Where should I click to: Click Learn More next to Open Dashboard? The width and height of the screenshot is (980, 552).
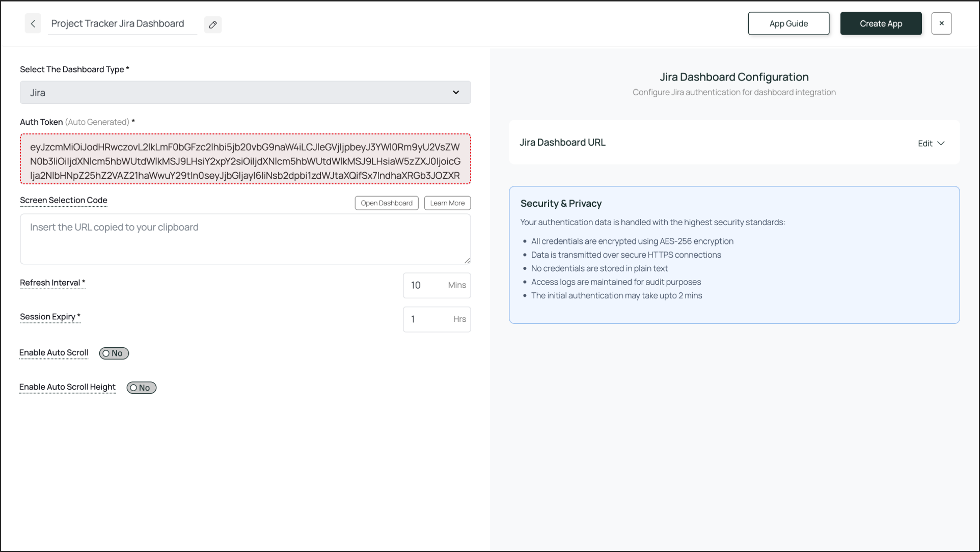tap(447, 203)
